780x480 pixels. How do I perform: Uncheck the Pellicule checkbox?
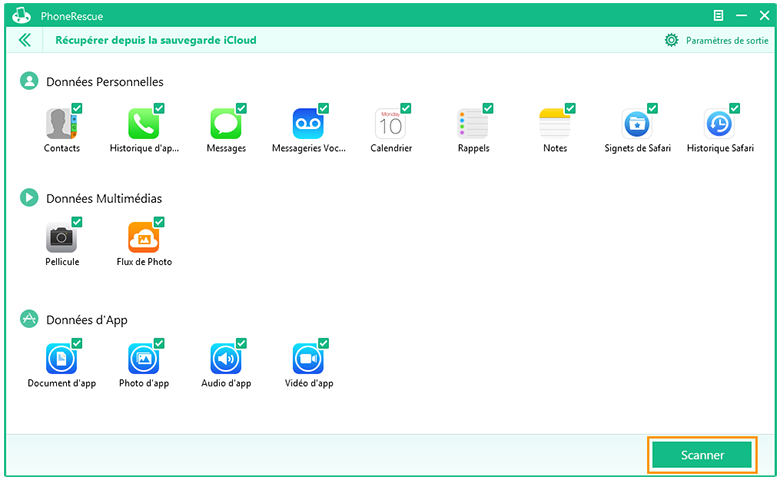[x=77, y=222]
